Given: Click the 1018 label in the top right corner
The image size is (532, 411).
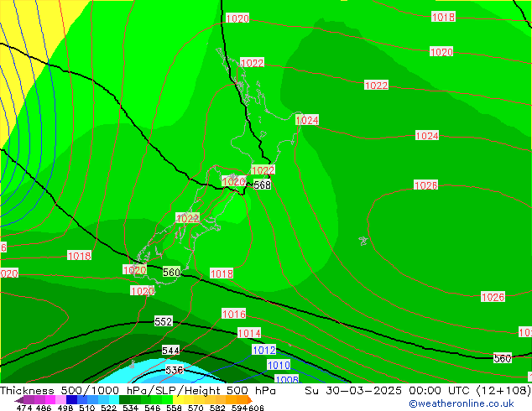Looking at the screenshot, I should pyautogui.click(x=443, y=17).
